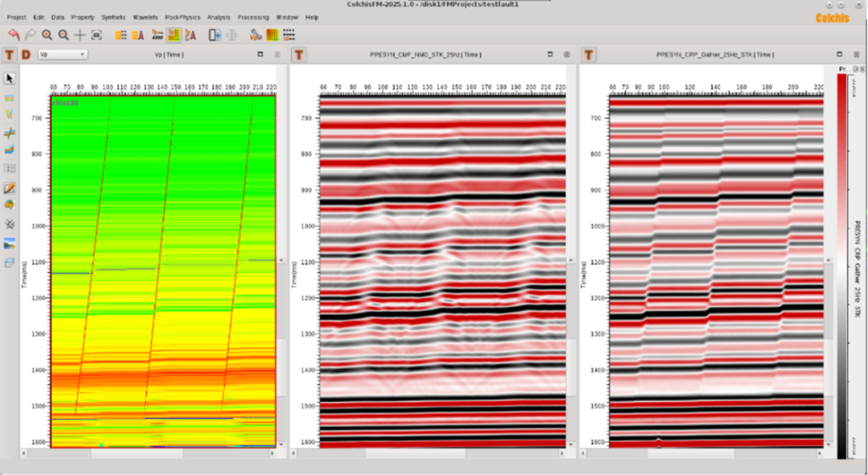Expand the RockPhysics menu
This screenshot has height=475, width=868.
click(x=182, y=17)
